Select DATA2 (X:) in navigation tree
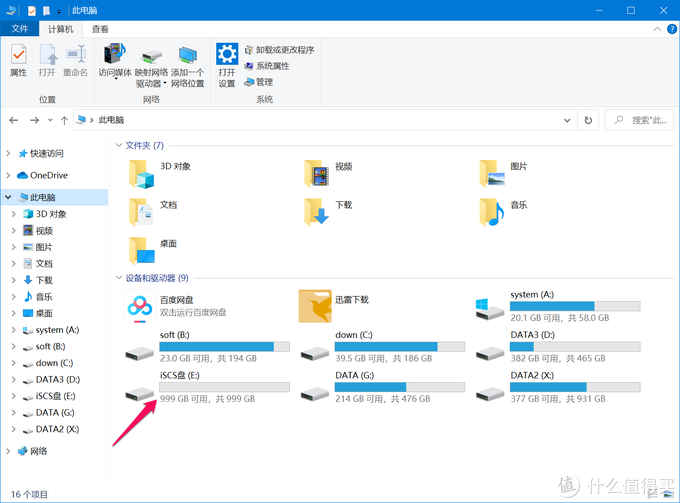The height and width of the screenshot is (503, 680). click(51, 429)
